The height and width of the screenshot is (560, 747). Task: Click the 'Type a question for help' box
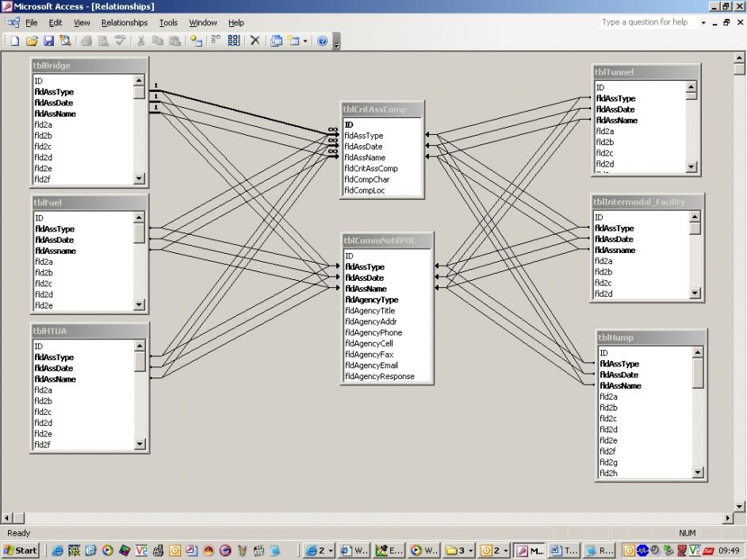tap(649, 22)
